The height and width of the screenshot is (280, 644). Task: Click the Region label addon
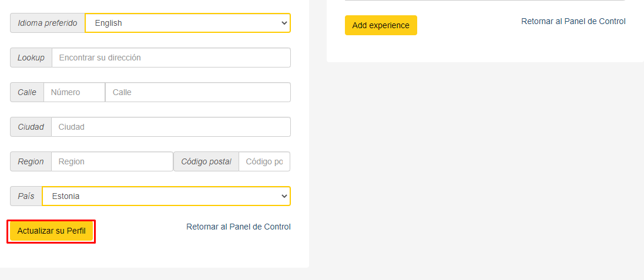(x=31, y=162)
